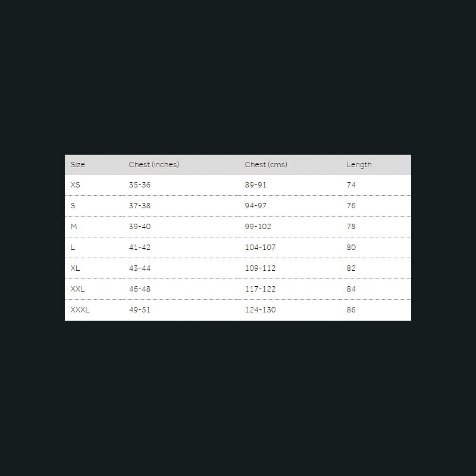Click the 124-130 chest cms value
The width and height of the screenshot is (476, 476).
pyautogui.click(x=260, y=310)
